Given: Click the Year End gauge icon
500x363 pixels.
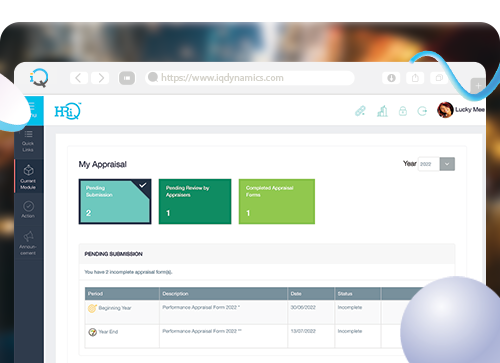Looking at the screenshot, I should coord(92,332).
